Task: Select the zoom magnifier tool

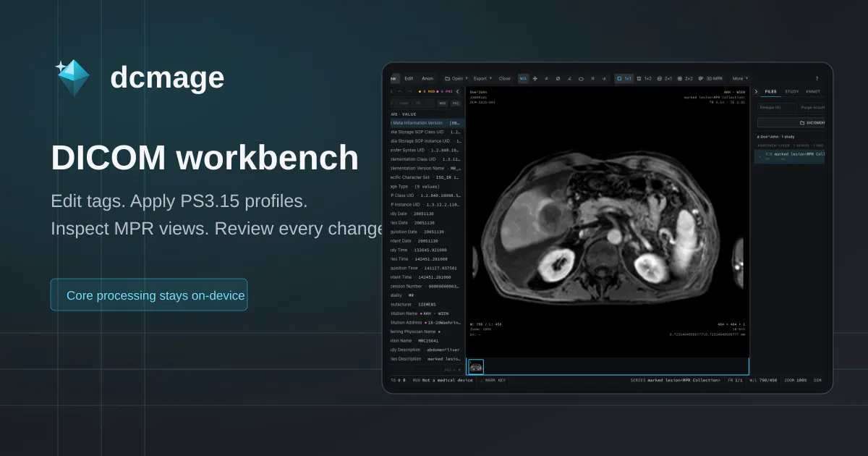Action: click(x=547, y=78)
